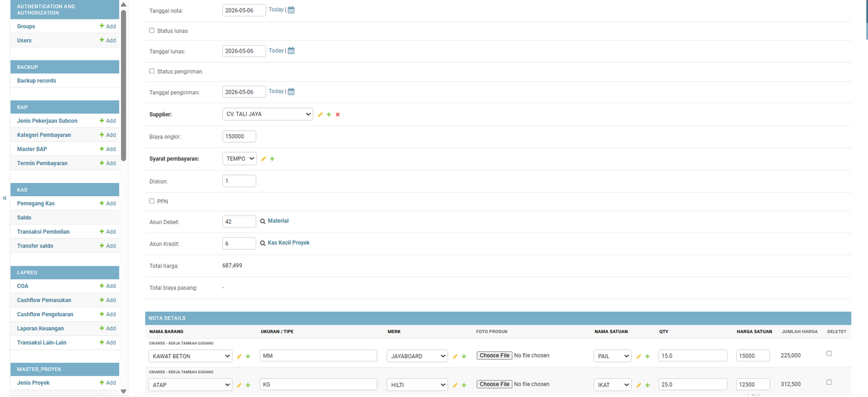Viewport: 868px width, 397px height.
Task: Open Transaksi Pembelian in sidebar
Action: pos(43,232)
